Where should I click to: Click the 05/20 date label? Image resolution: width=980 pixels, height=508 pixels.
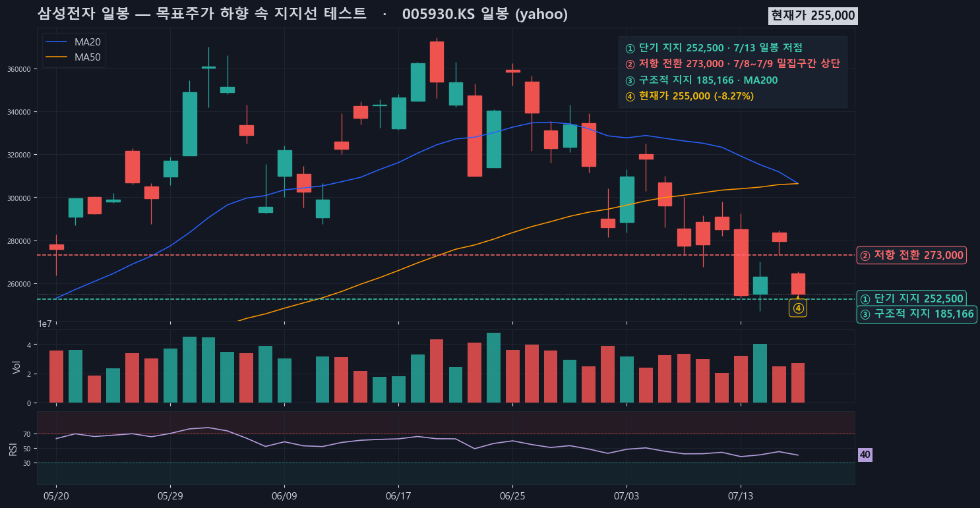pyautogui.click(x=56, y=495)
